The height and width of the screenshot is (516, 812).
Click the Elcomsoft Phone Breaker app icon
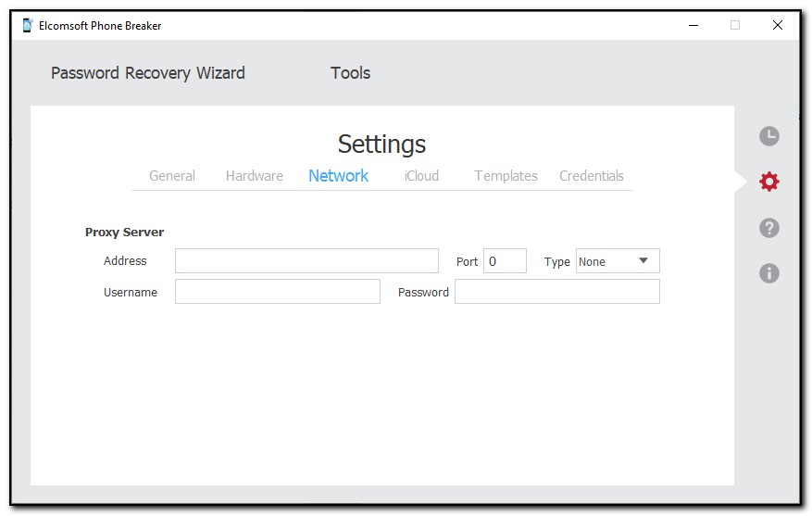coord(27,25)
